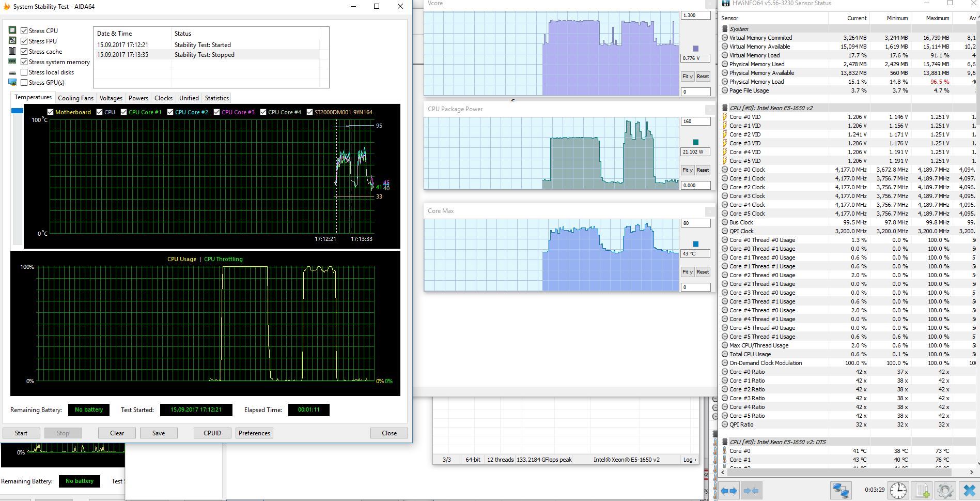Open Preferences in AIDA64

tap(254, 433)
